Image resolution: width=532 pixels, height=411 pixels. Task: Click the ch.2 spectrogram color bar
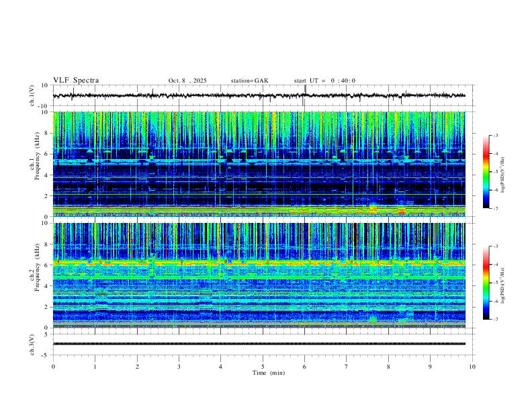pyautogui.click(x=486, y=283)
